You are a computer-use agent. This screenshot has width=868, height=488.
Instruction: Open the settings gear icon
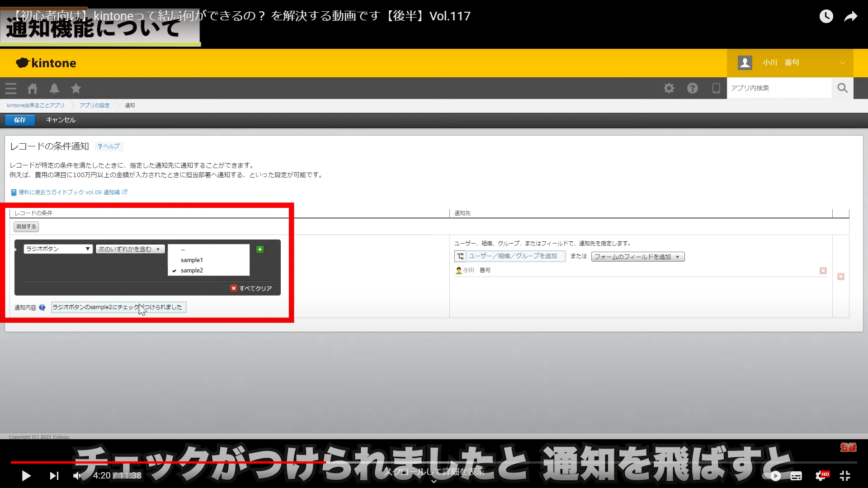pyautogui.click(x=669, y=88)
